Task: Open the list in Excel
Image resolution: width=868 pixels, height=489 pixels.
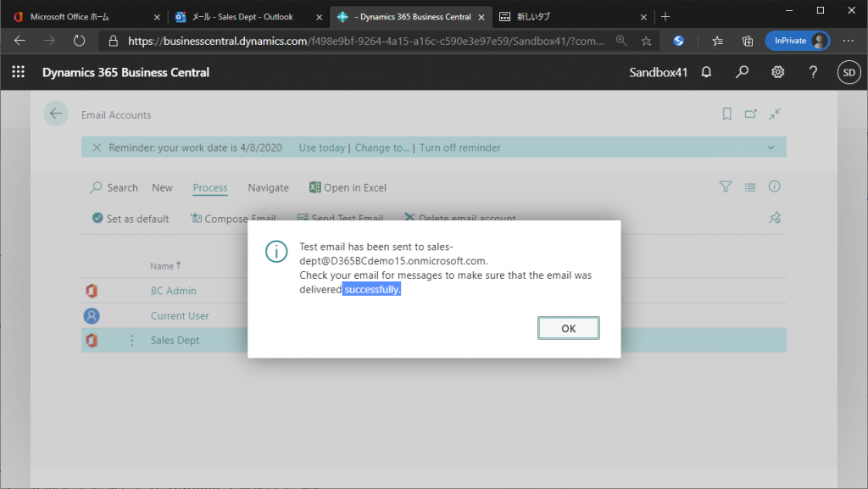Action: 348,187
